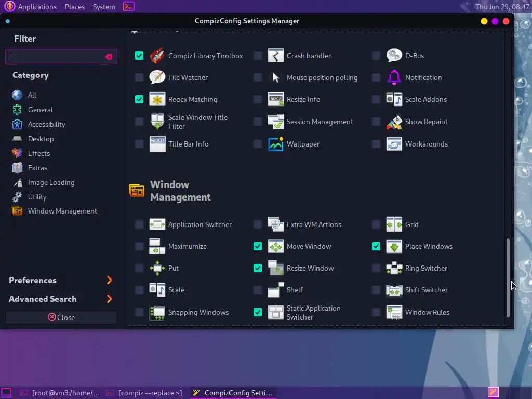
Task: Open the Snapping Windows plugin icon
Action: pos(157,312)
